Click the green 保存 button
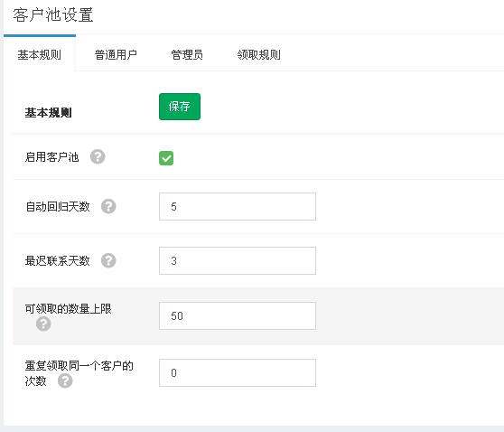Screen dimensions: 504x432 click(180, 107)
